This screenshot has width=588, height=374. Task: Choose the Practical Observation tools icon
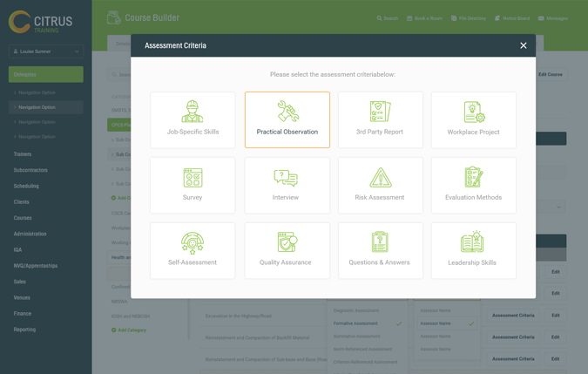point(287,112)
